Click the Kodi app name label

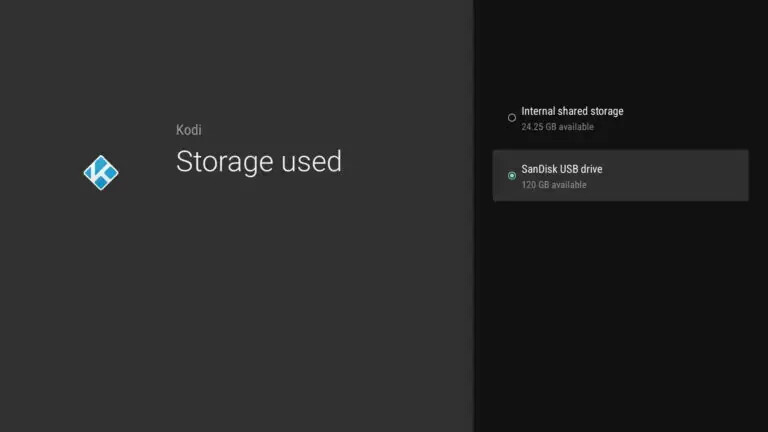point(189,130)
